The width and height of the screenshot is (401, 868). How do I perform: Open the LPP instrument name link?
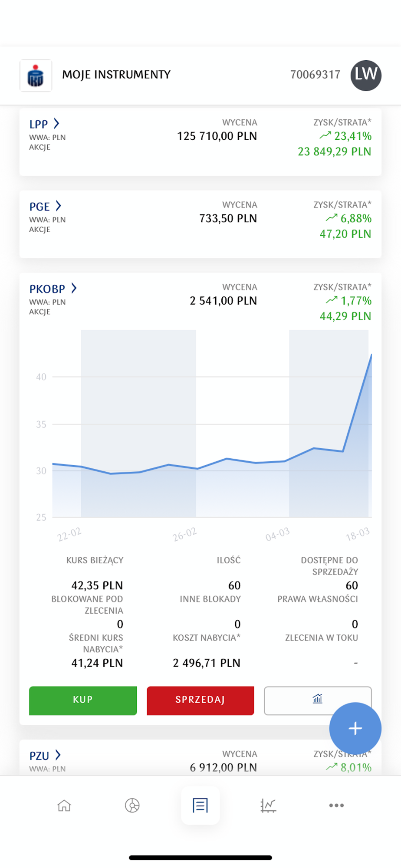click(x=39, y=124)
